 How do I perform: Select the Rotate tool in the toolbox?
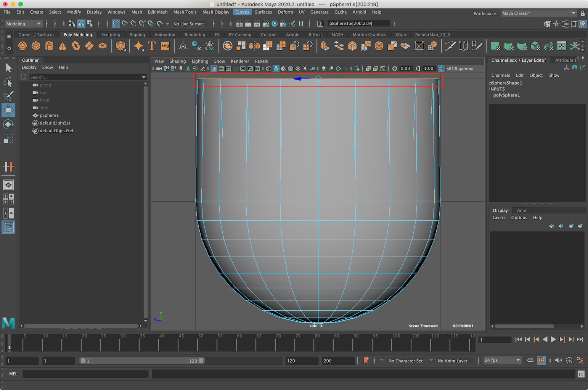click(8, 124)
